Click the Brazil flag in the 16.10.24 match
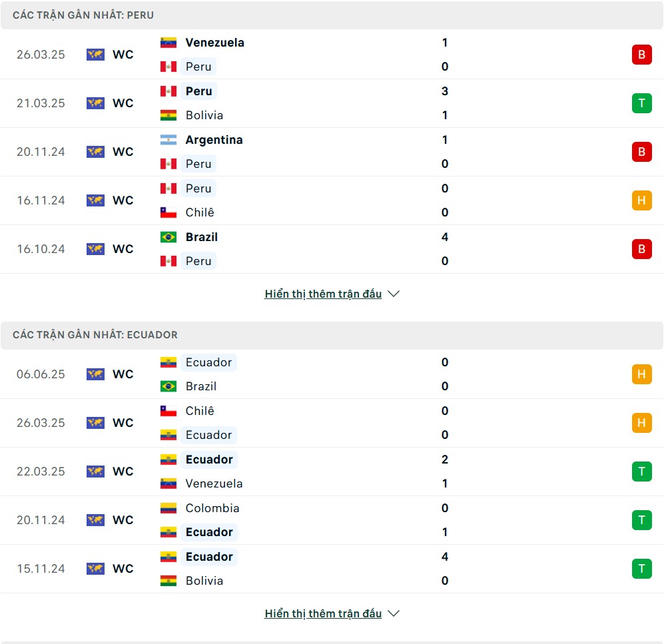Viewport: 664px width, 644px height. [x=168, y=237]
